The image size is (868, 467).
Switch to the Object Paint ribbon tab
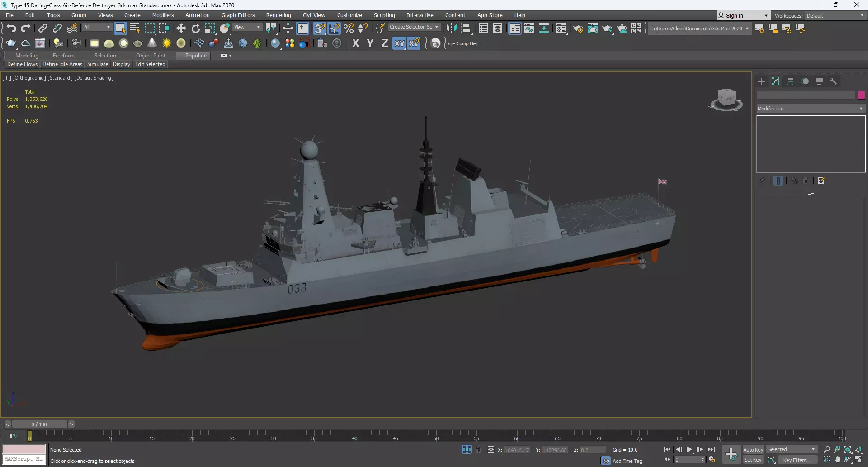tap(151, 56)
